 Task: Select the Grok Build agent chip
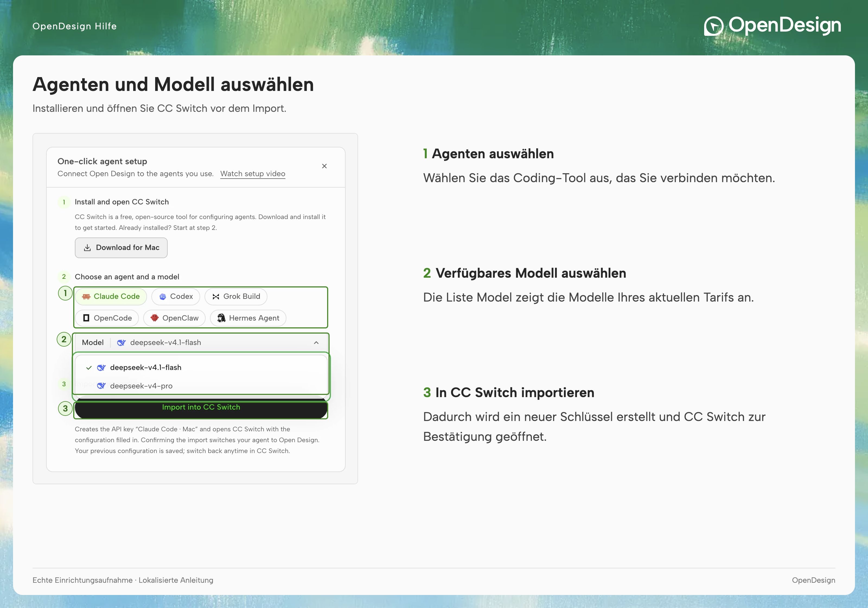(236, 296)
